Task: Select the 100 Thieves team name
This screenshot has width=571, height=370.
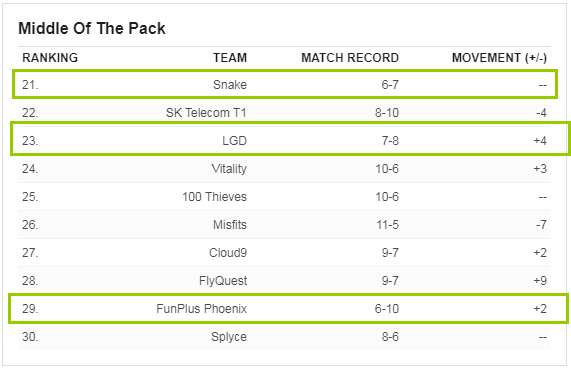Action: 214,197
